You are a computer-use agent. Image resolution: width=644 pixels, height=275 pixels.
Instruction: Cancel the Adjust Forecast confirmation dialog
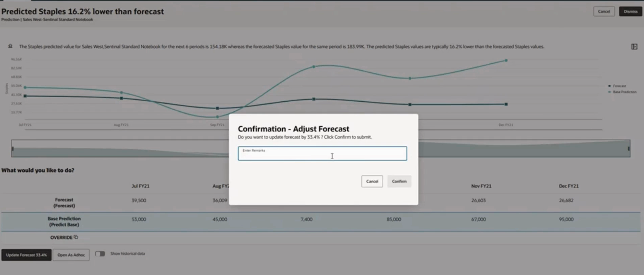tap(372, 181)
